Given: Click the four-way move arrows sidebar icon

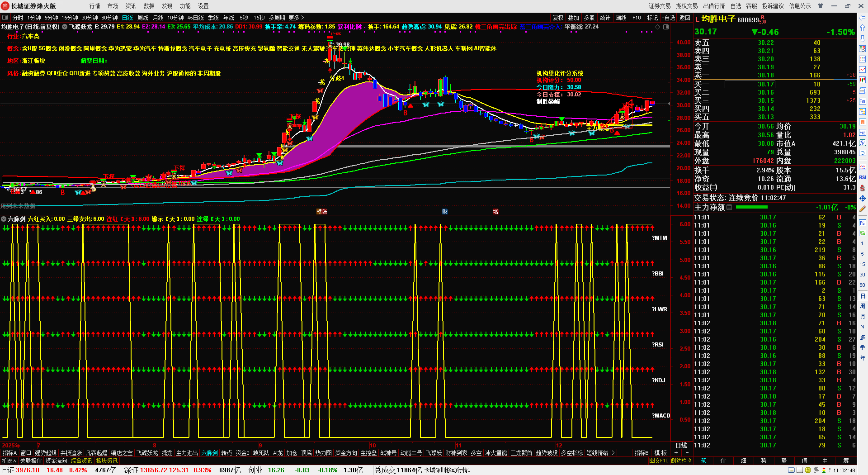Looking at the screenshot, I should (863, 198).
